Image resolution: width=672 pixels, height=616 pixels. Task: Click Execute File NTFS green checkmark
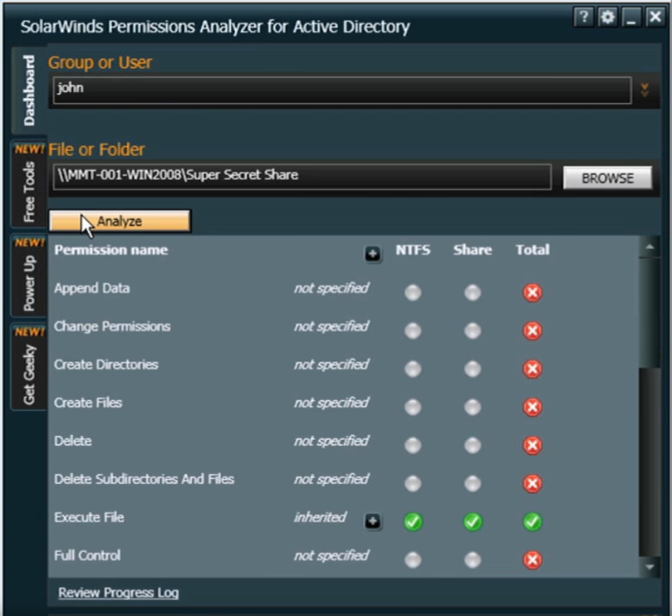(413, 521)
